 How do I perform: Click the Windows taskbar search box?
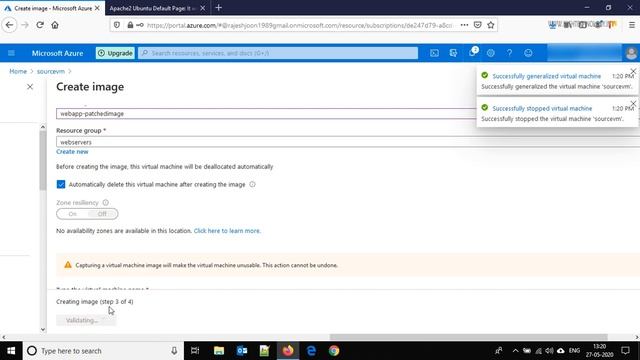coord(103,351)
